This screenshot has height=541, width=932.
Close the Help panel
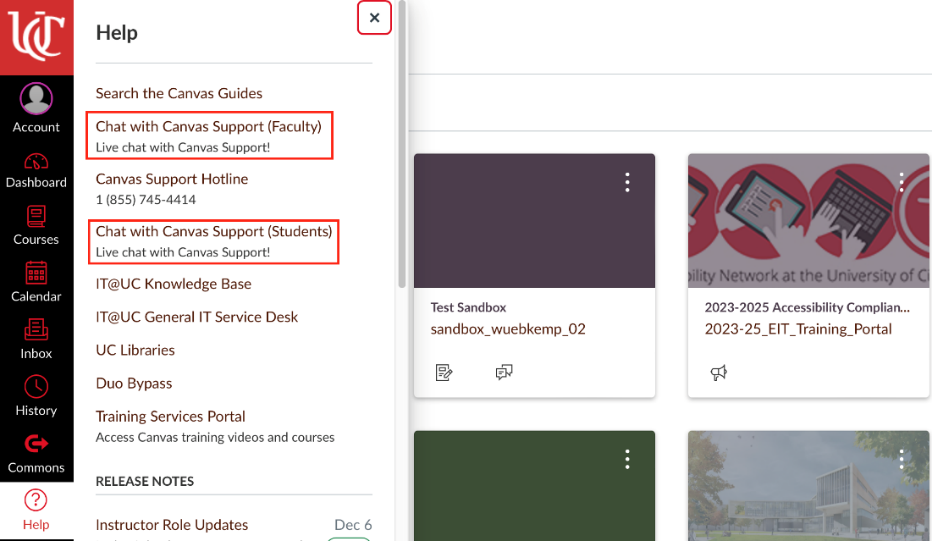(374, 18)
